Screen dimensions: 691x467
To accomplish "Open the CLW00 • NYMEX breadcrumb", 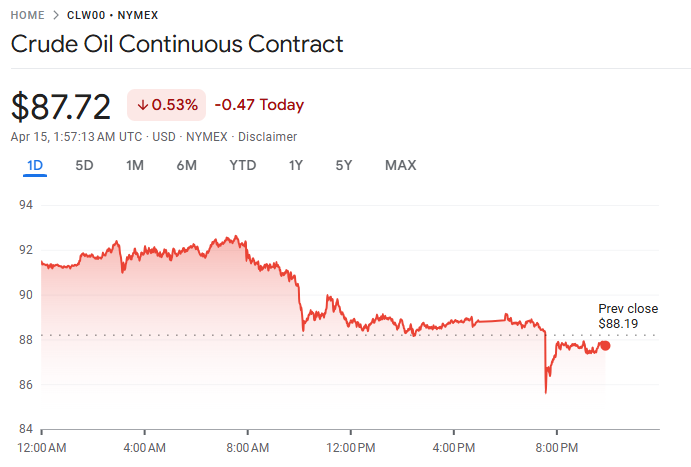I will pyautogui.click(x=112, y=15).
